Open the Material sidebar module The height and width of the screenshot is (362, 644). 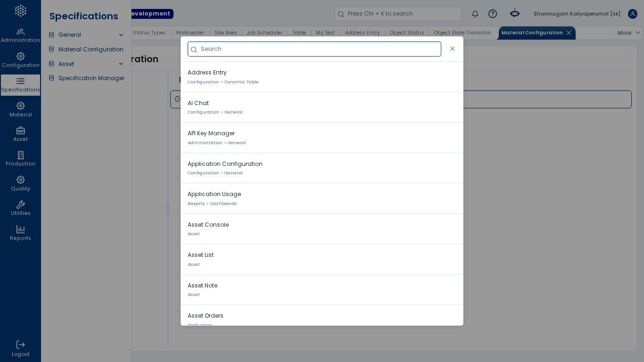pos(20,110)
